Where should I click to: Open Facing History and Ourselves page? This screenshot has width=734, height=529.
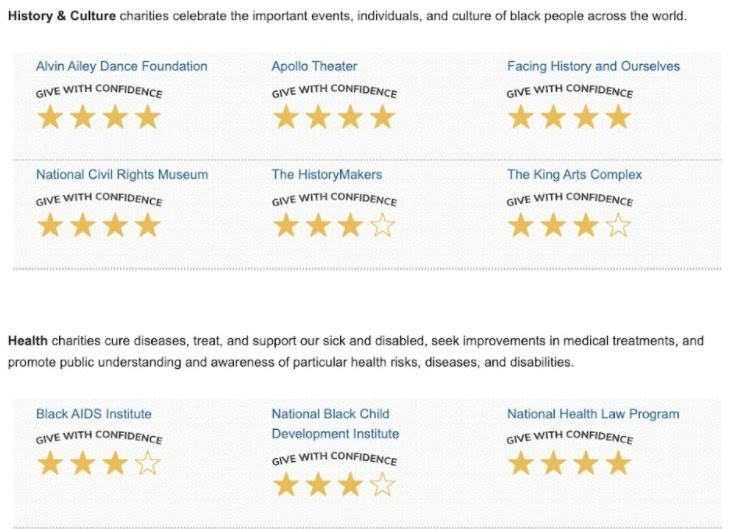pyautogui.click(x=593, y=66)
